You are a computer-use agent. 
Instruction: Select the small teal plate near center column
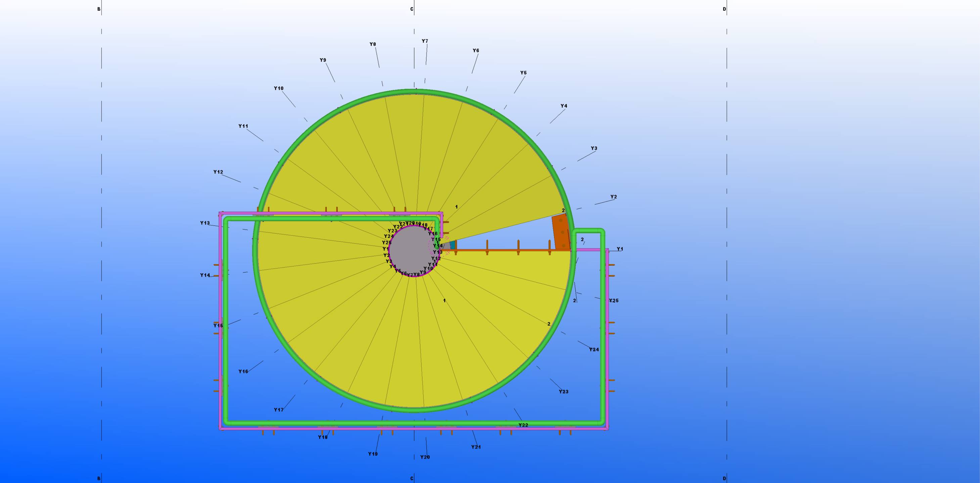click(453, 245)
